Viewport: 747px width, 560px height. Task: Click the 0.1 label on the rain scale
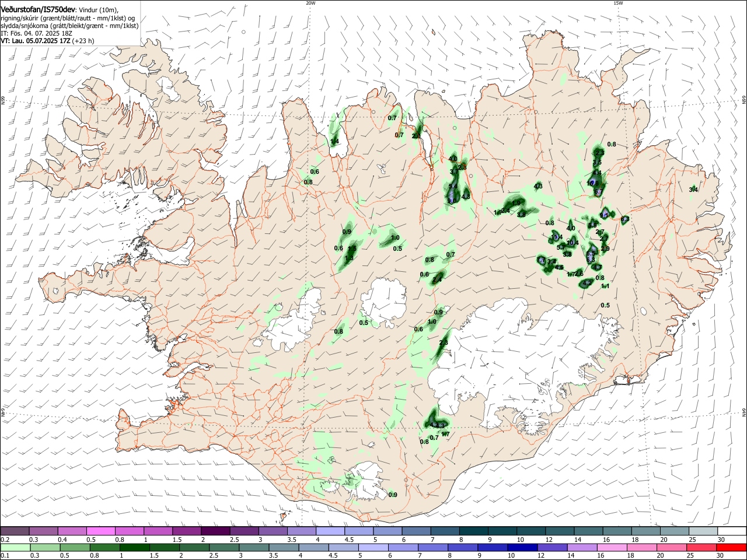pyautogui.click(x=4, y=556)
